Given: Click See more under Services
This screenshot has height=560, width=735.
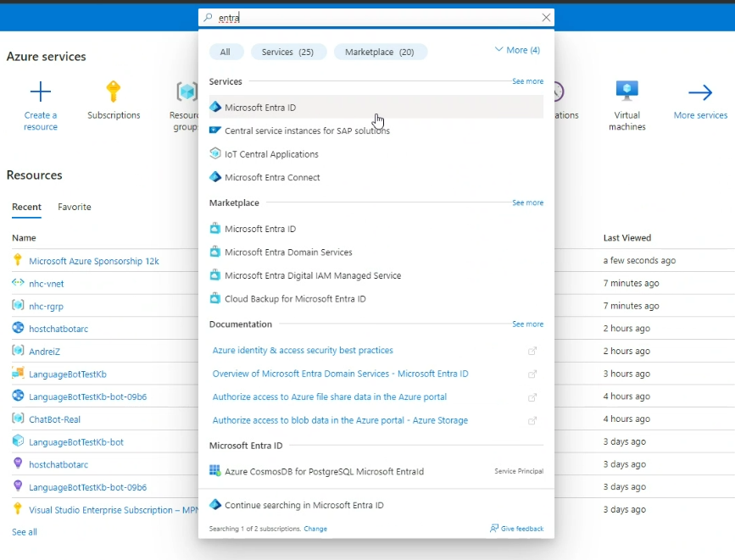Looking at the screenshot, I should 528,81.
